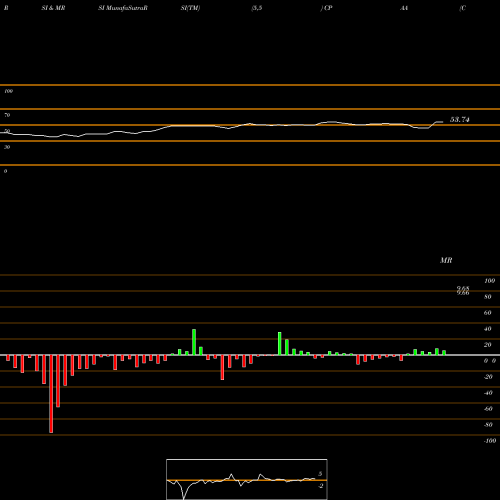Click the 53.74 RSI value label
The height and width of the screenshot is (500, 500).
(460, 120)
